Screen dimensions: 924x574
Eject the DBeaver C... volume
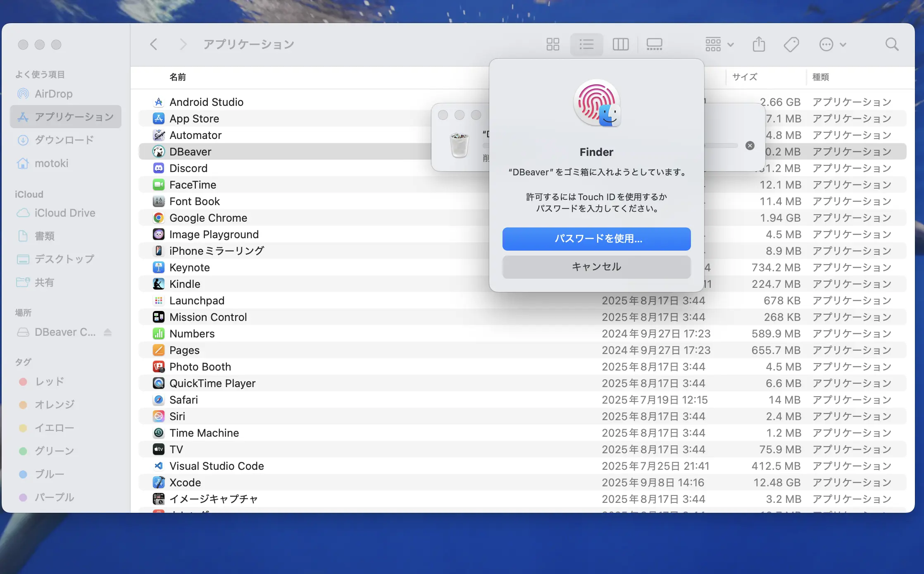pyautogui.click(x=108, y=332)
